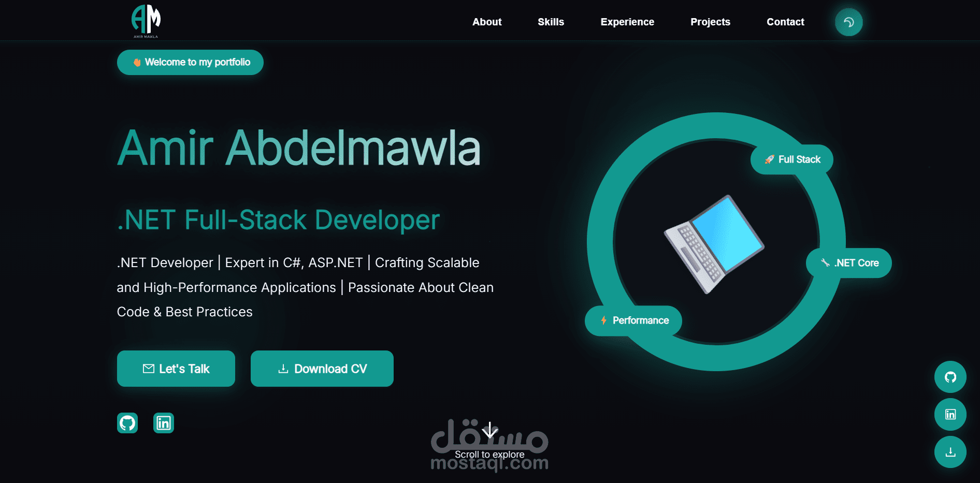Toggle the theme switch in navbar
Image resolution: width=980 pixels, height=483 pixels.
coord(848,22)
